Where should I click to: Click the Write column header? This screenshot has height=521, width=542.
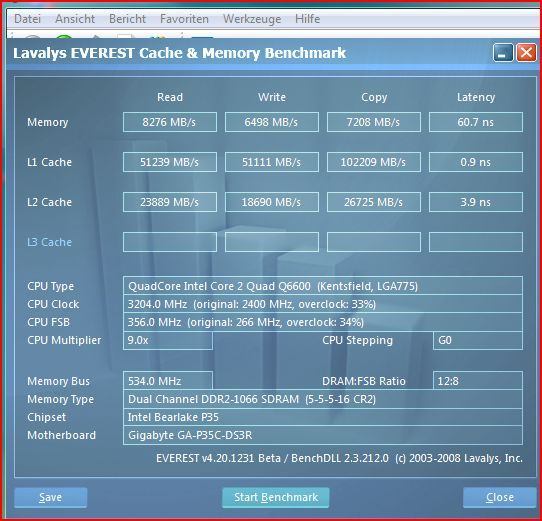(x=272, y=97)
